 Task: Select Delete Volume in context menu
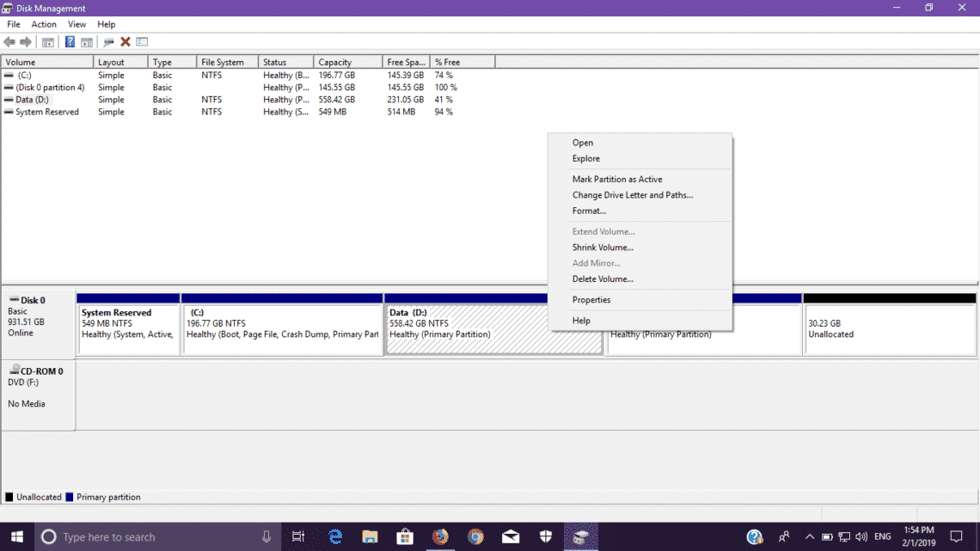tap(603, 279)
